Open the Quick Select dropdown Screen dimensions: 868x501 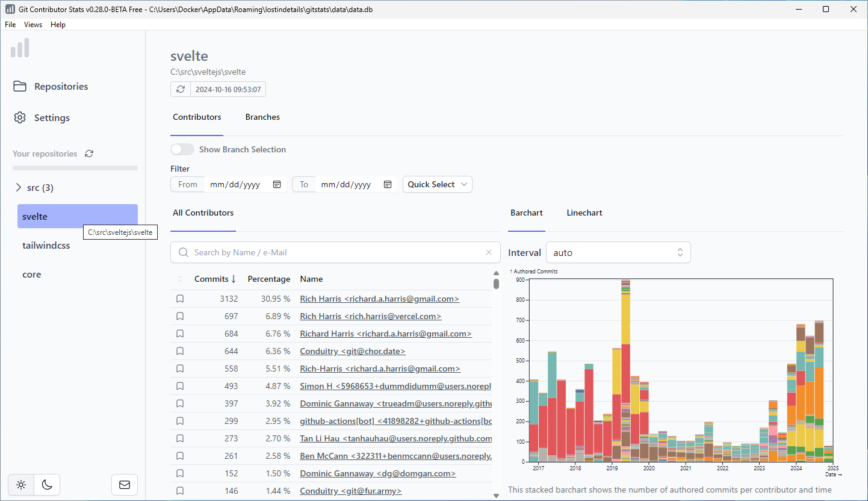pyautogui.click(x=438, y=184)
